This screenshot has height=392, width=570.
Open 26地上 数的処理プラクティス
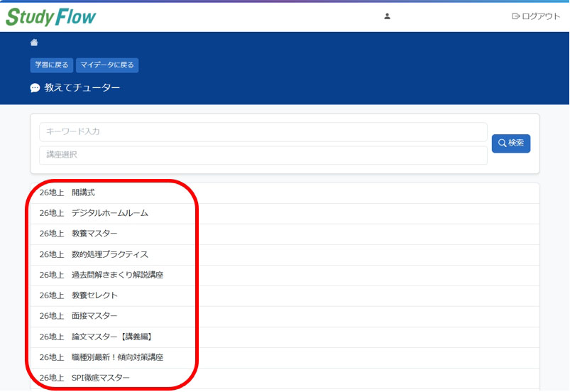[94, 254]
